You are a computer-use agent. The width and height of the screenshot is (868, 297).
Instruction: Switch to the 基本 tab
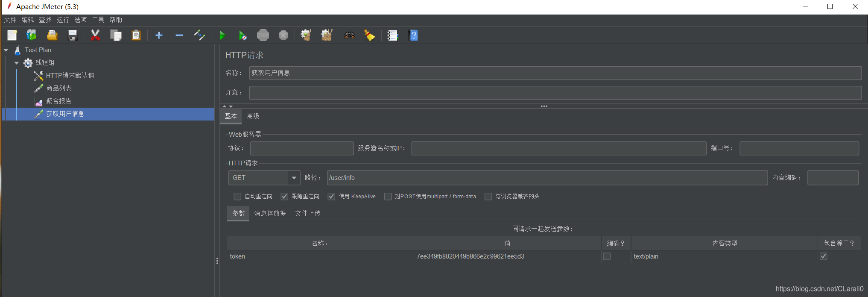click(231, 116)
